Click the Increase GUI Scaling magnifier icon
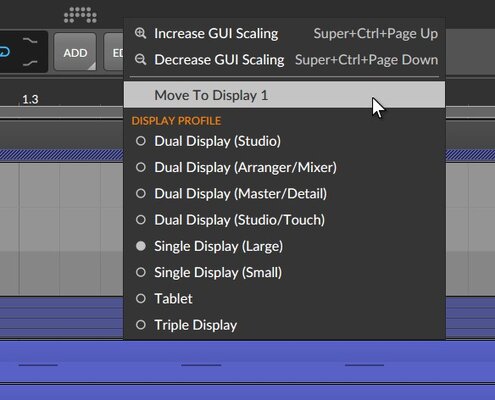This screenshot has height=400, width=495. click(x=140, y=33)
